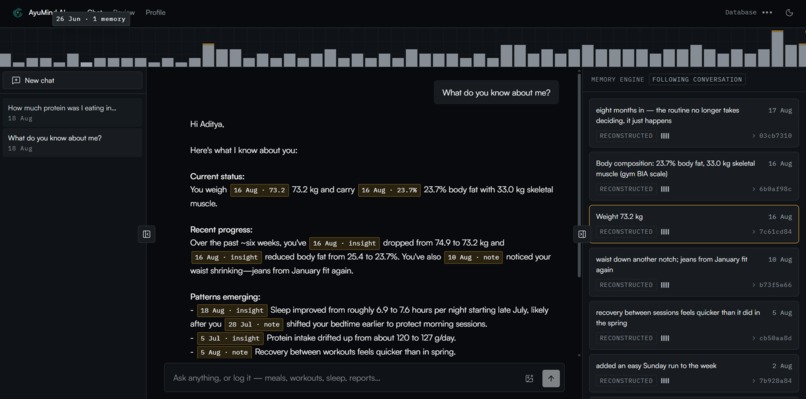Click the tallest timeline bar near right end
Viewport: 806px width, 399px height.
777,48
